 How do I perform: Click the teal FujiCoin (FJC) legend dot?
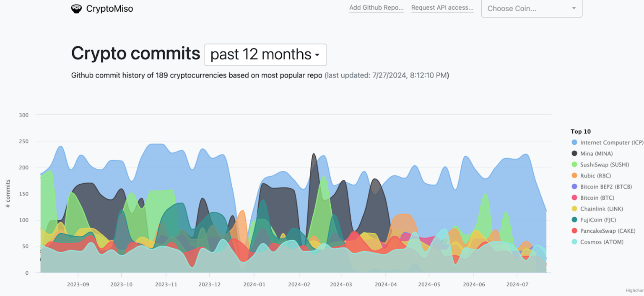point(574,220)
